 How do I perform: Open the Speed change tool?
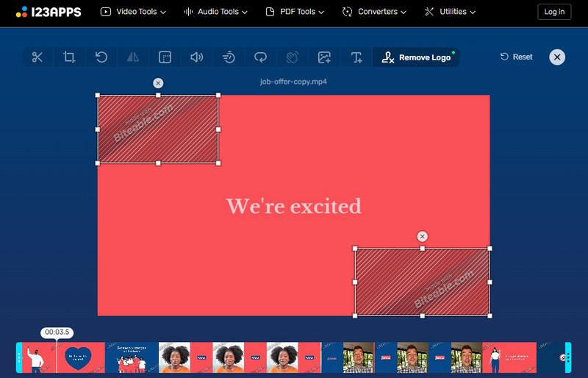229,57
